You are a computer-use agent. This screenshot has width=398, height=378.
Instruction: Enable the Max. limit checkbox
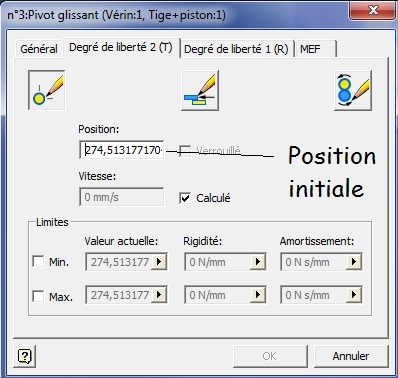pos(38,296)
